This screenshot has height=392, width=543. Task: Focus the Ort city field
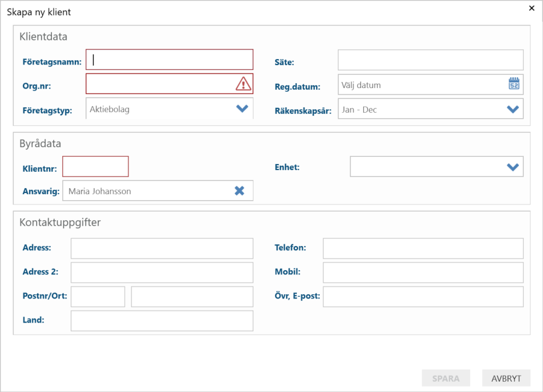(192, 297)
